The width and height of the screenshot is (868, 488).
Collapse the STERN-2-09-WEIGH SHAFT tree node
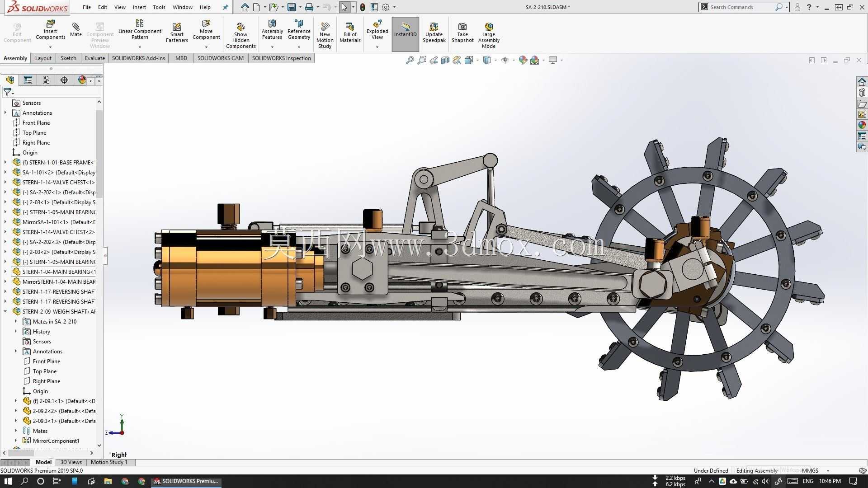pos(5,311)
